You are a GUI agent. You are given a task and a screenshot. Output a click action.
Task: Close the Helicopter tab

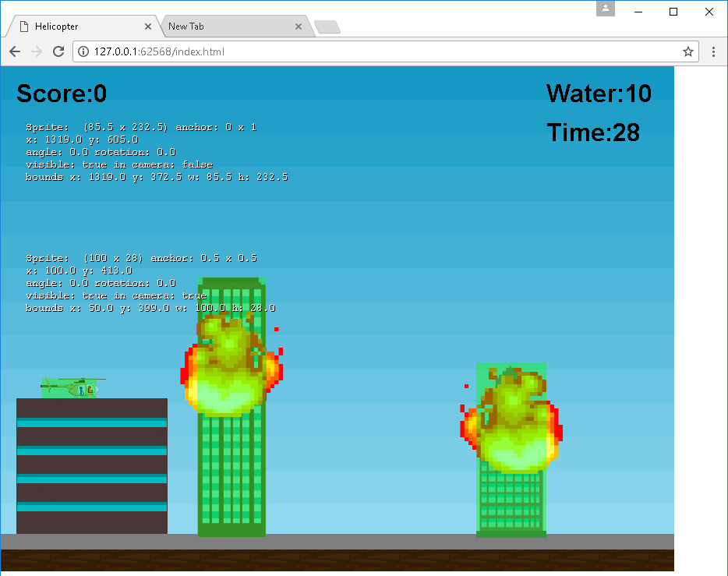point(148,27)
